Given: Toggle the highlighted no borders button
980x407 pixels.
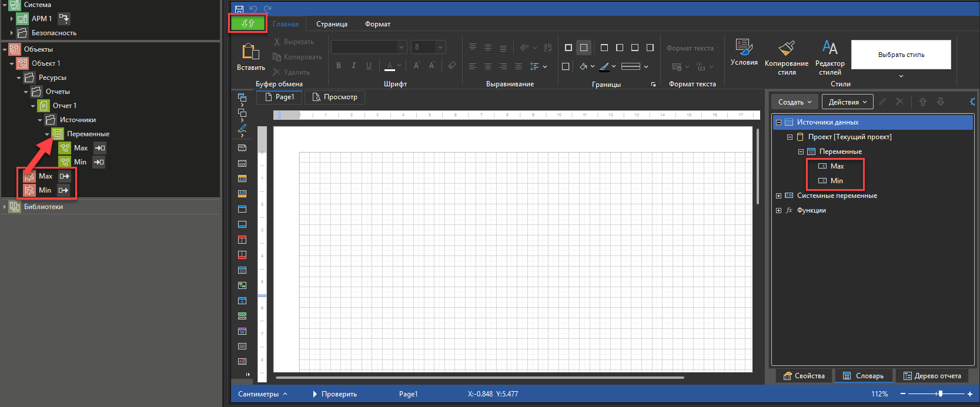Looking at the screenshot, I should click(x=584, y=48).
